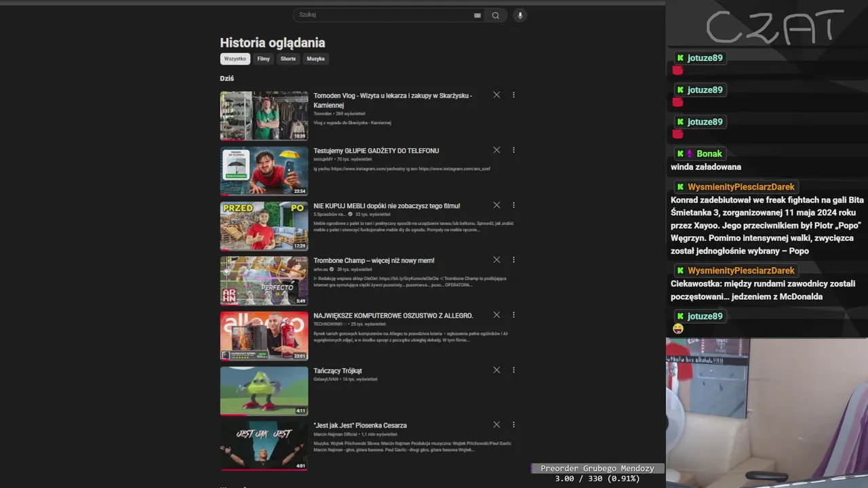Remove Allegro oszustwo video from history
Image resolution: width=868 pixels, height=488 pixels.
click(x=496, y=314)
